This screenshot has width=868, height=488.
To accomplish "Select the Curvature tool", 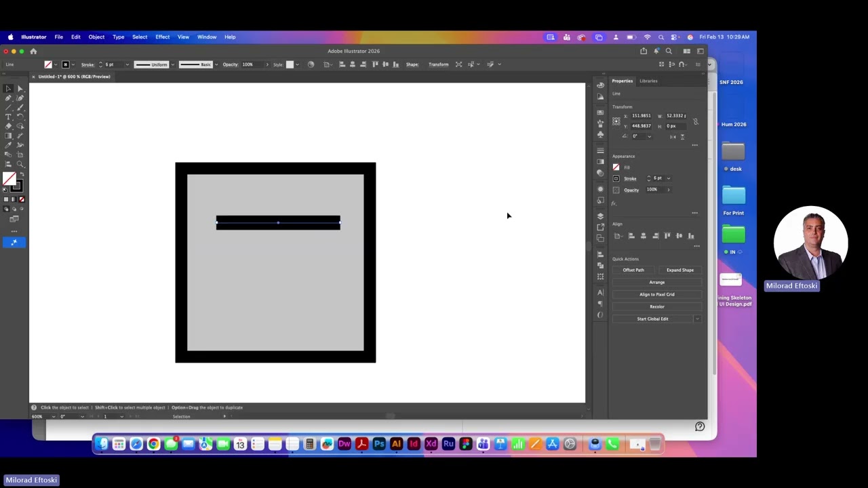I will coord(20,98).
